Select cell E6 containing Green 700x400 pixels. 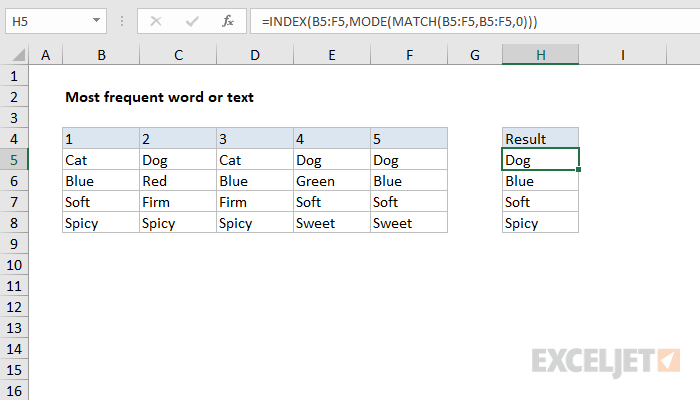[x=332, y=181]
